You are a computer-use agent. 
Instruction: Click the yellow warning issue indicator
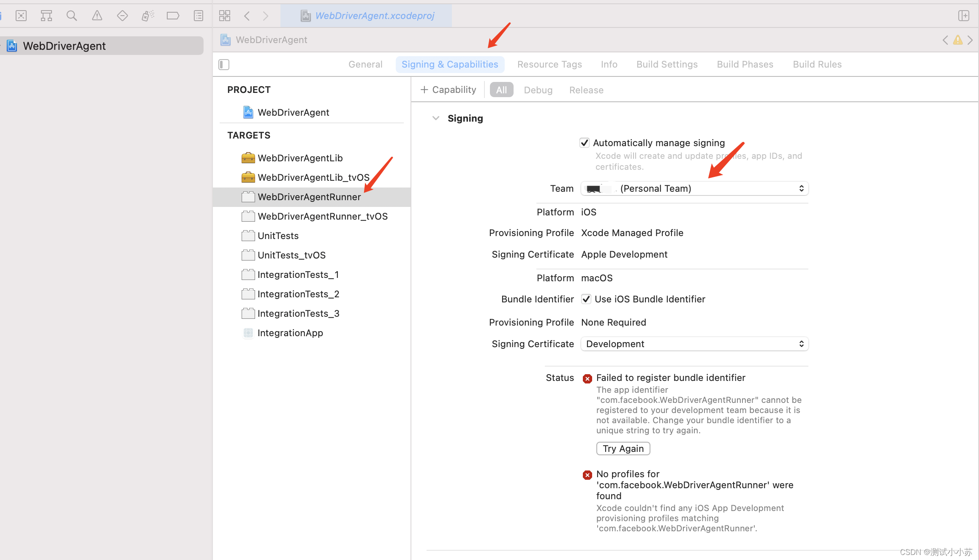(957, 40)
